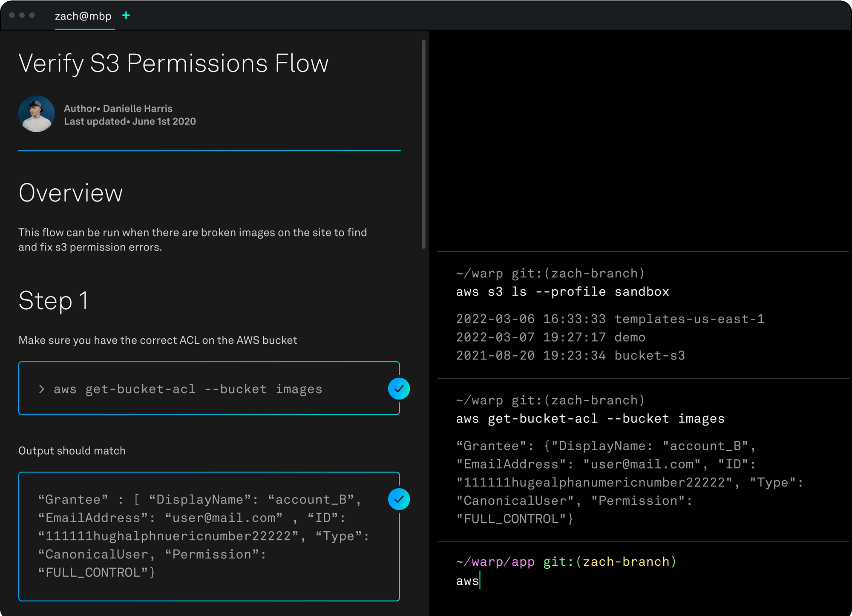Toggle the checkmark on the expected output block

(399, 498)
